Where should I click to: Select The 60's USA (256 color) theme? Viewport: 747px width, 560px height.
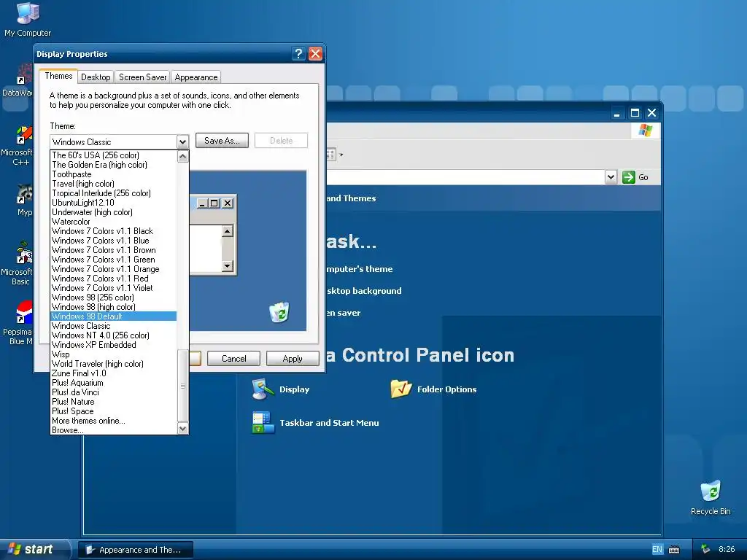click(113, 155)
